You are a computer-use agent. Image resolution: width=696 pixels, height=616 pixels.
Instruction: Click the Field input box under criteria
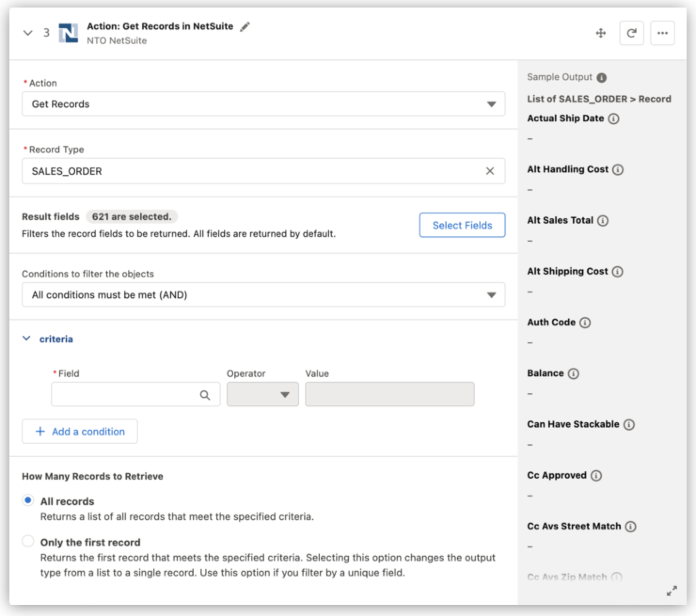127,395
